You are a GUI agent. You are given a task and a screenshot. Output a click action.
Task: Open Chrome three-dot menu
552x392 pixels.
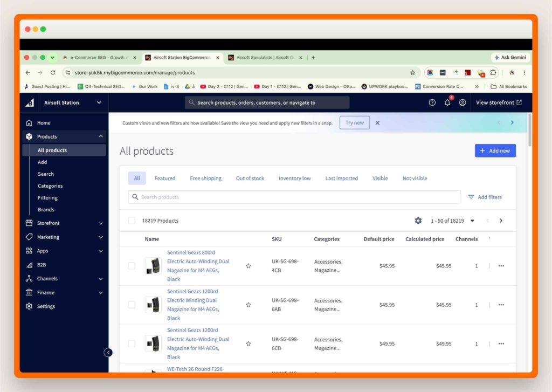point(524,73)
